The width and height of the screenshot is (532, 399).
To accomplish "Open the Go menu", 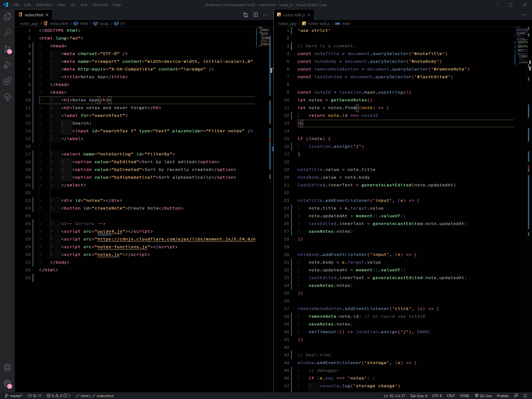I will pos(73,5).
